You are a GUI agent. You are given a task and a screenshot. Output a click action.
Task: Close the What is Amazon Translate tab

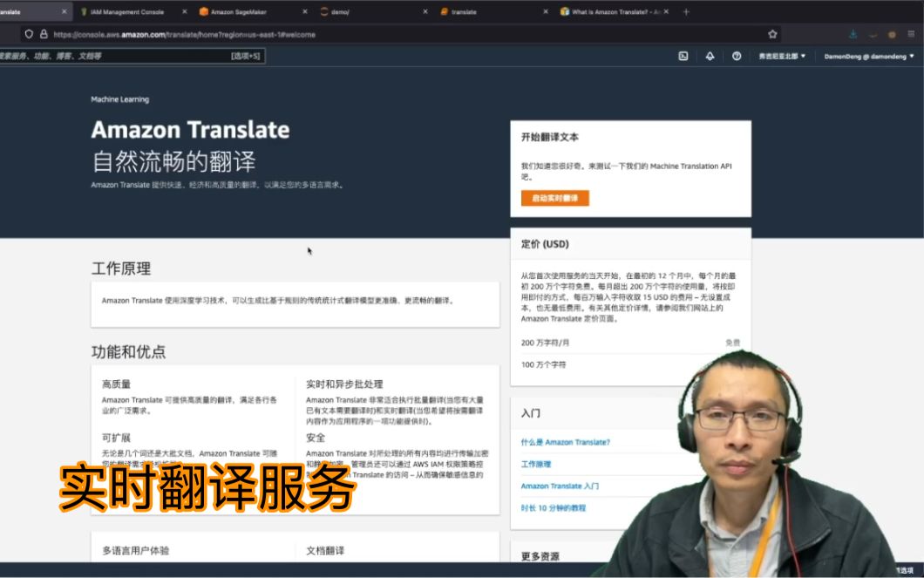click(666, 12)
